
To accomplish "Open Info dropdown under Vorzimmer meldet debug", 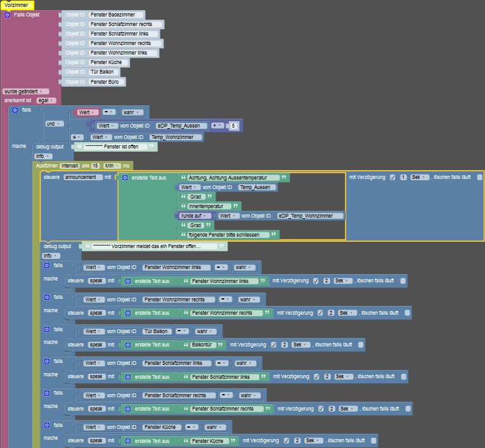I will [x=51, y=256].
